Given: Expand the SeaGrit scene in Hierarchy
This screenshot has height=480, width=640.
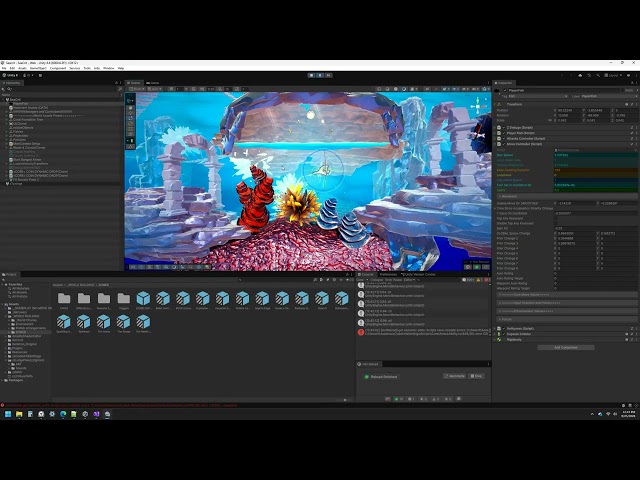Looking at the screenshot, I should (4, 99).
